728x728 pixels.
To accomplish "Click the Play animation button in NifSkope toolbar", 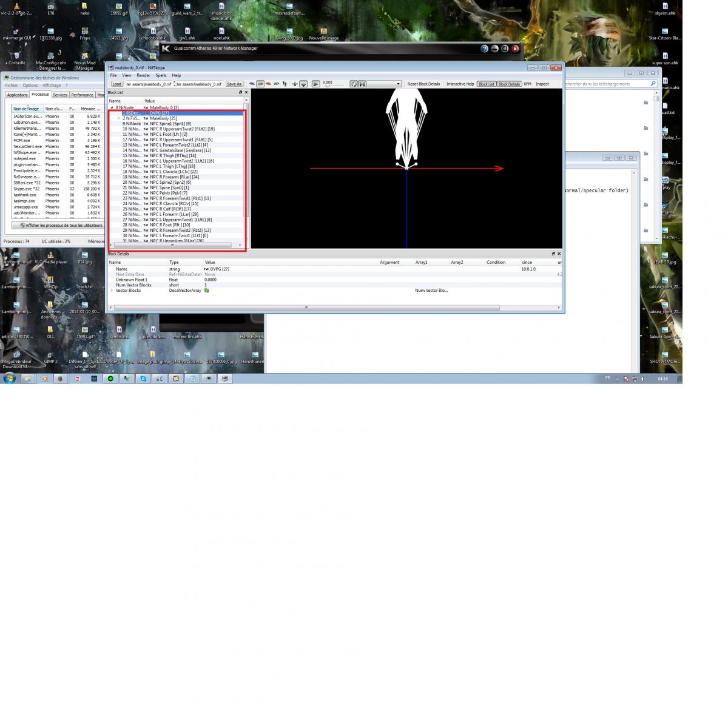I will 315,84.
